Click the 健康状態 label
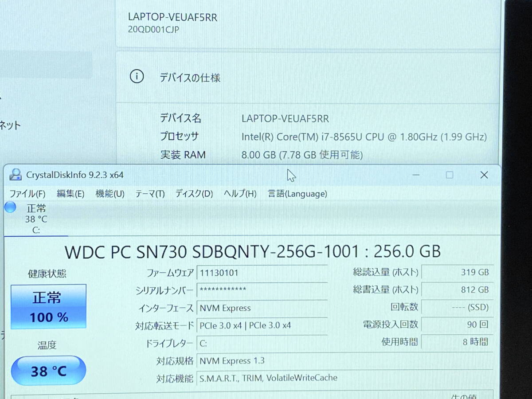This screenshot has width=532, height=399. tap(47, 274)
